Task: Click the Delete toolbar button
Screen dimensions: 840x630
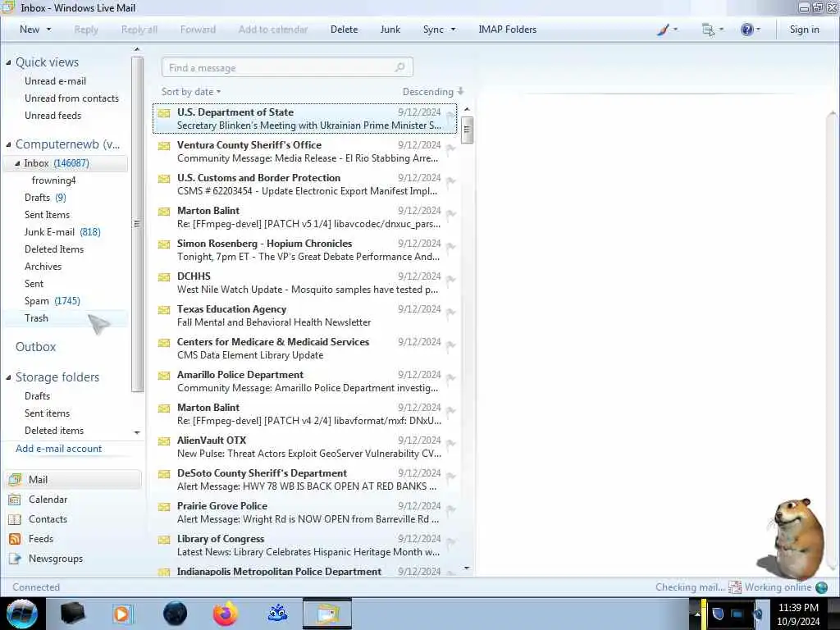Action: (344, 30)
